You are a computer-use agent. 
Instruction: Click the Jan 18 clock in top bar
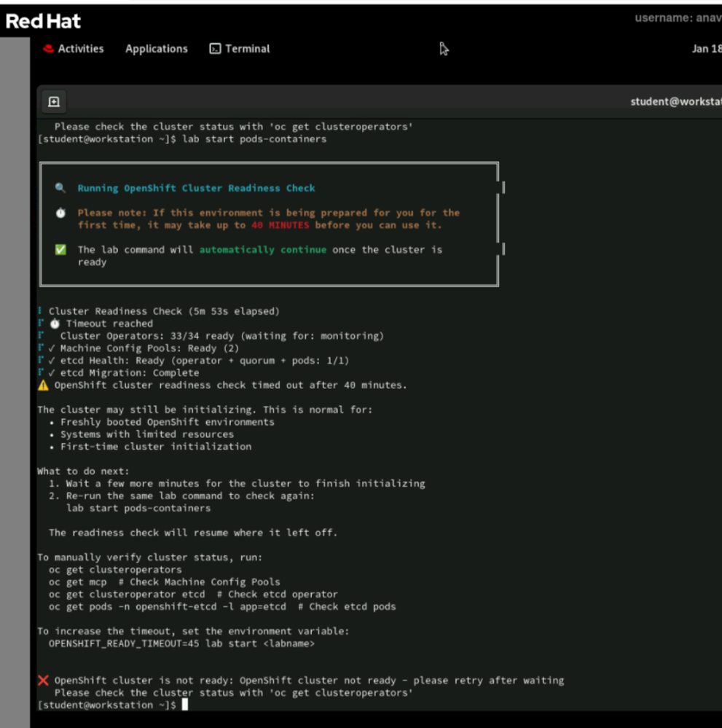[x=705, y=49]
